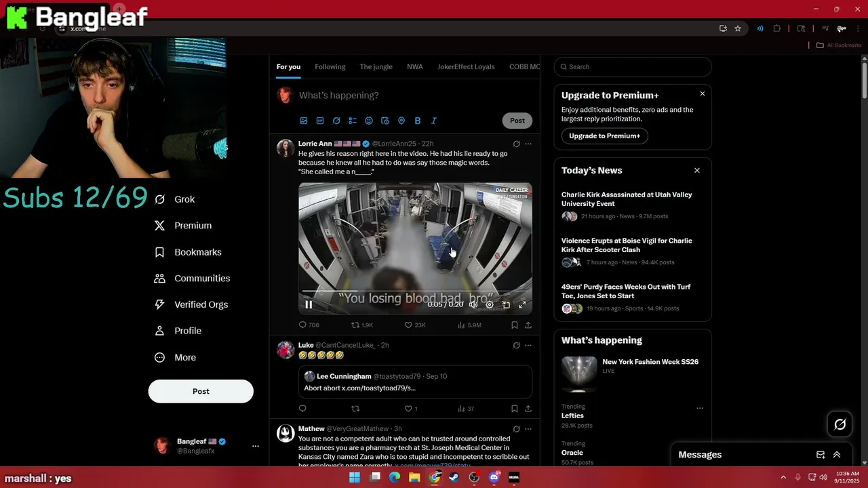Image resolution: width=868 pixels, height=488 pixels.
Task: Dismiss the Upgrade to Premium+ card
Action: (703, 94)
